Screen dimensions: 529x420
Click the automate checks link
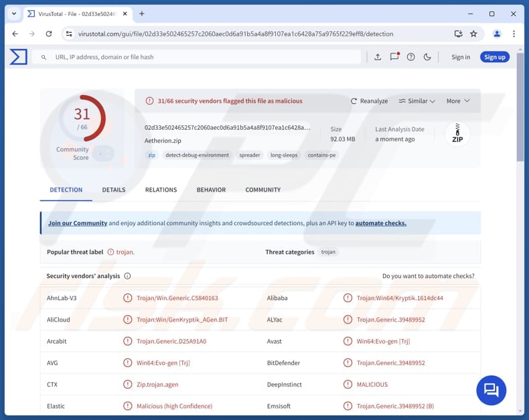380,223
